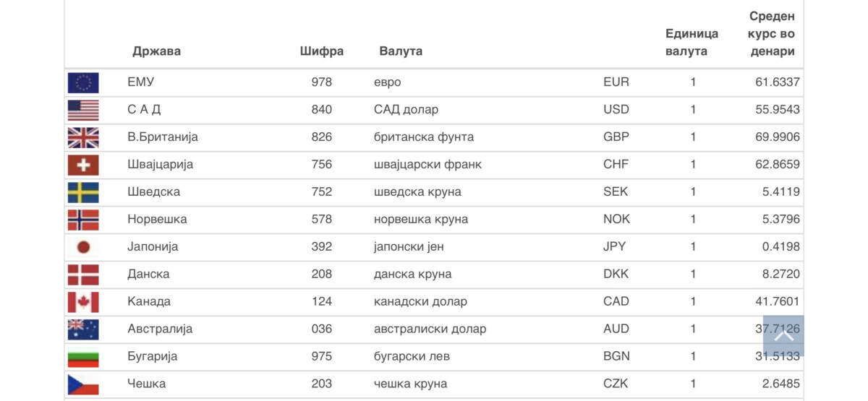
Task: Click the scroll-to-top arrow button
Action: click(783, 336)
